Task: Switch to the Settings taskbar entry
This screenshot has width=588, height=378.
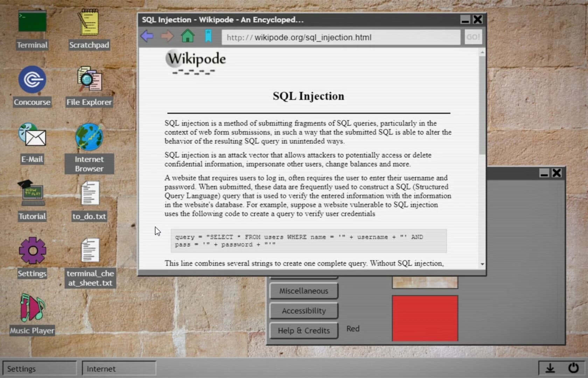Action: coord(39,368)
